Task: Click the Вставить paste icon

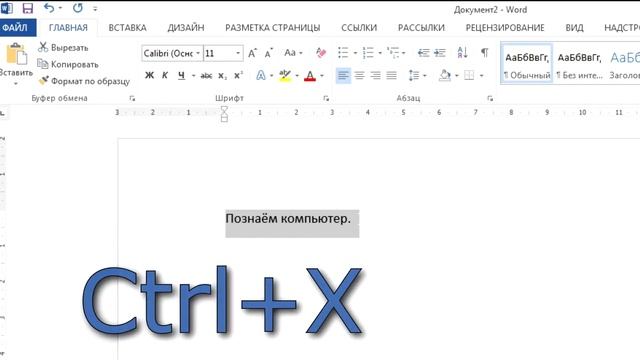Action: [x=16, y=53]
